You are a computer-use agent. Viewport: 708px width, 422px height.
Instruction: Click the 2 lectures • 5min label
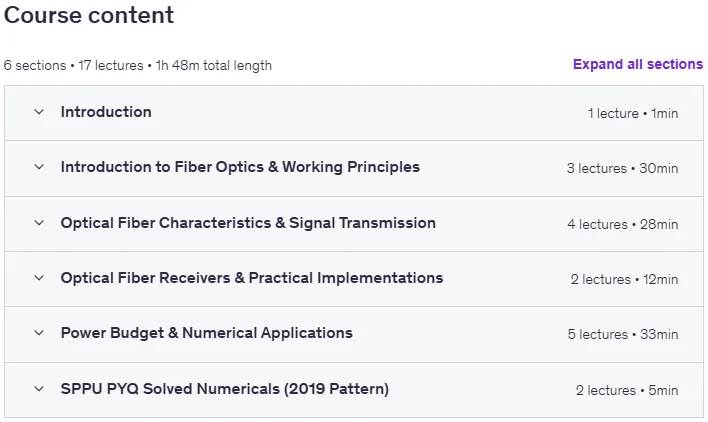click(627, 390)
